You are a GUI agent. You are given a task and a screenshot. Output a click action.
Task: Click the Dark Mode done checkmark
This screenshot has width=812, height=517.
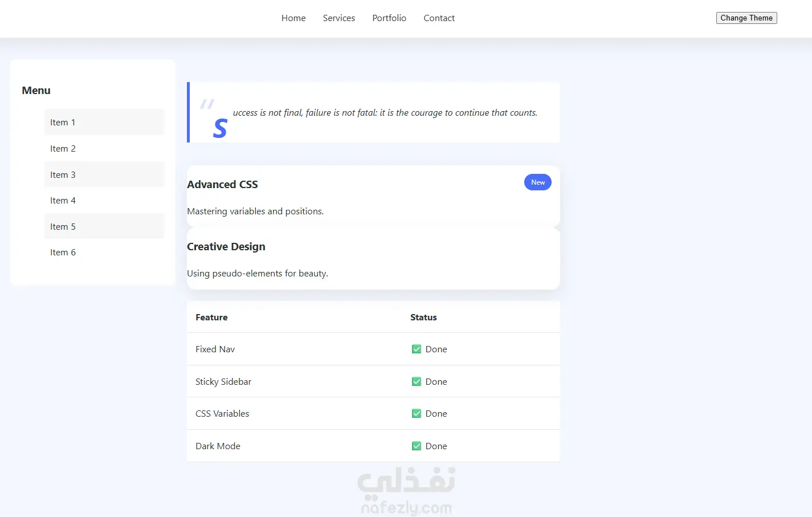417,446
